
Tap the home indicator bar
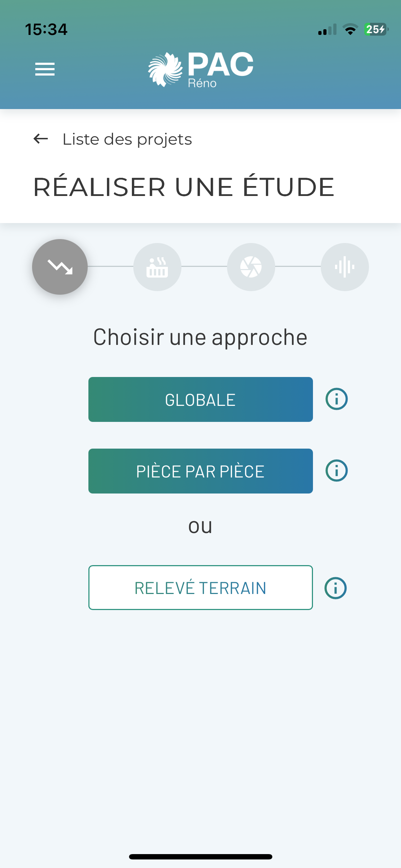pos(200,857)
